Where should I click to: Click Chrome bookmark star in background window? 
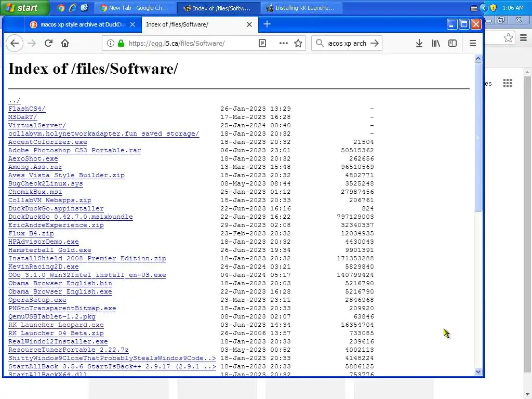click(508, 37)
